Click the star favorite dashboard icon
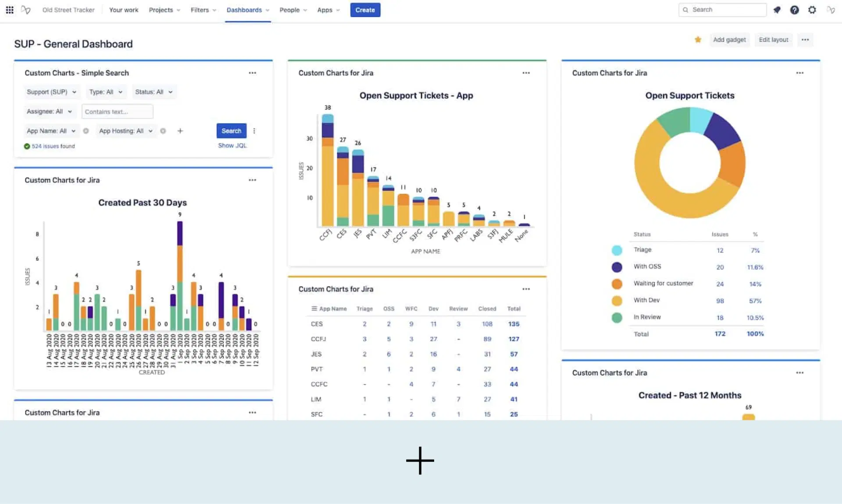 point(698,39)
